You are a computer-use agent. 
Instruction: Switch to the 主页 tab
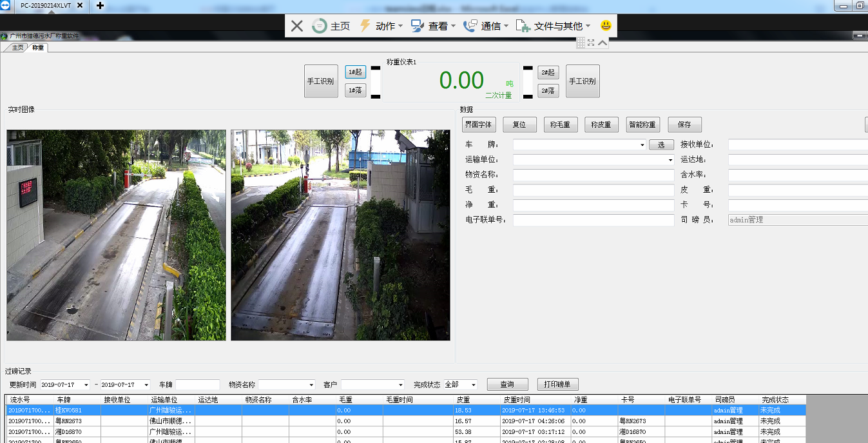17,48
